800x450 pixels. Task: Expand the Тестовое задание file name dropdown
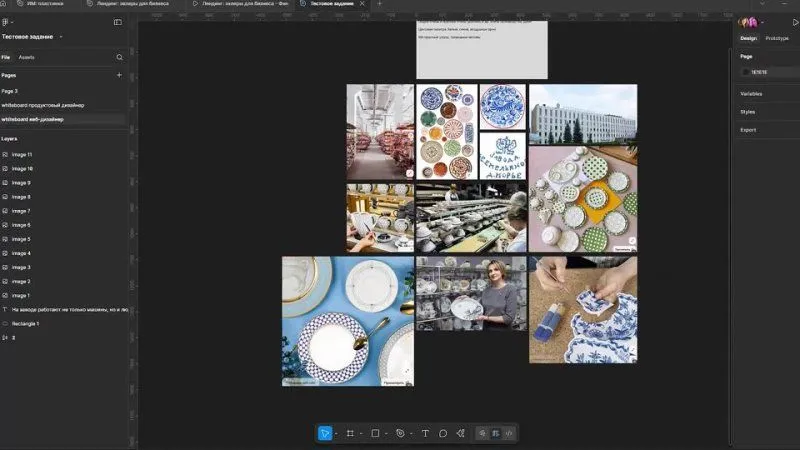[61, 37]
